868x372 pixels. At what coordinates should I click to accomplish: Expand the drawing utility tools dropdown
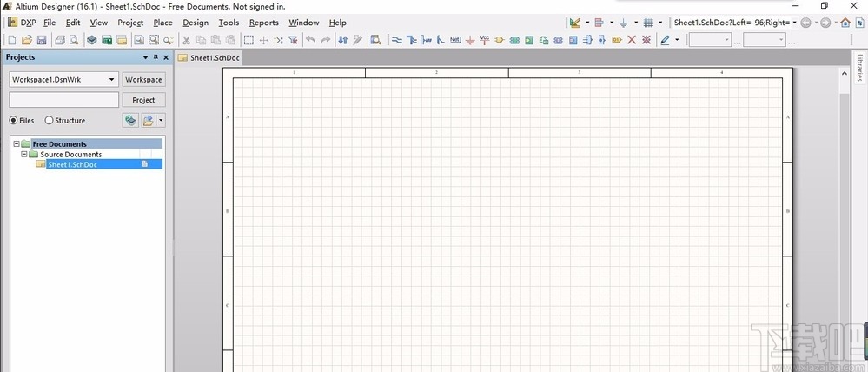coord(587,23)
